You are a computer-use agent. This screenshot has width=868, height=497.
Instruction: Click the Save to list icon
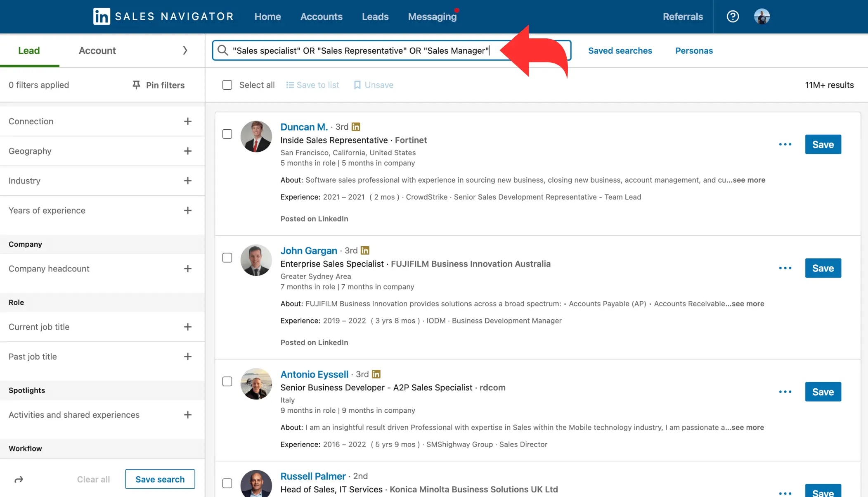(289, 85)
